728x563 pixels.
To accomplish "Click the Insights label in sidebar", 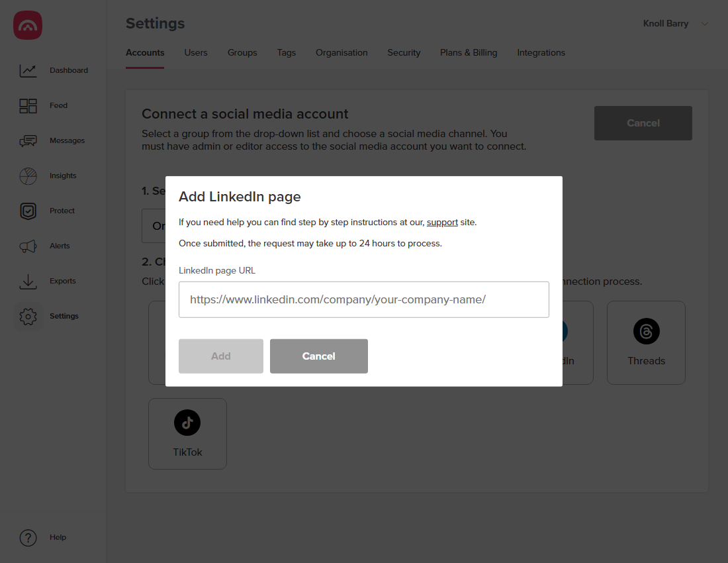I will coord(63,176).
